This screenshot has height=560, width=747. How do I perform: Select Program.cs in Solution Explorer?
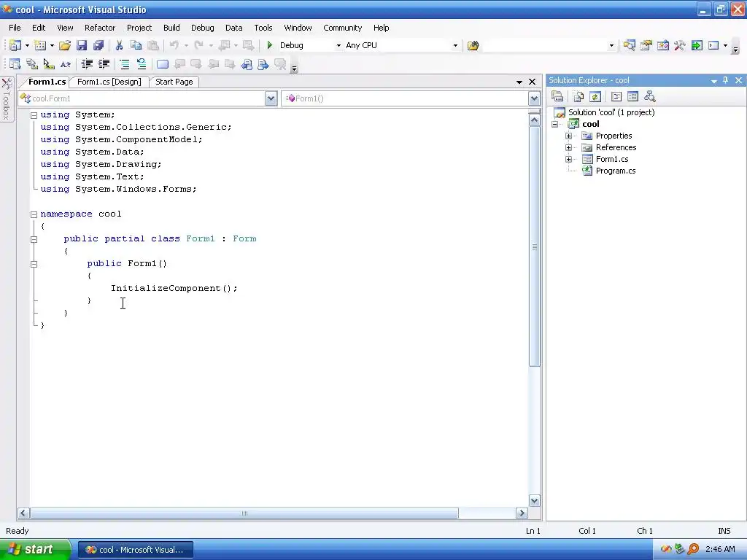(616, 171)
